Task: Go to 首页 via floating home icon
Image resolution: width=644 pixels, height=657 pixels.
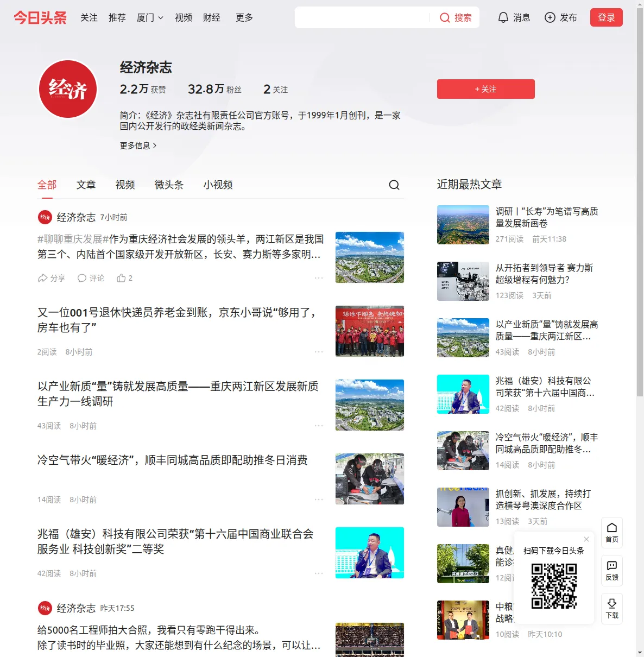Action: (612, 533)
